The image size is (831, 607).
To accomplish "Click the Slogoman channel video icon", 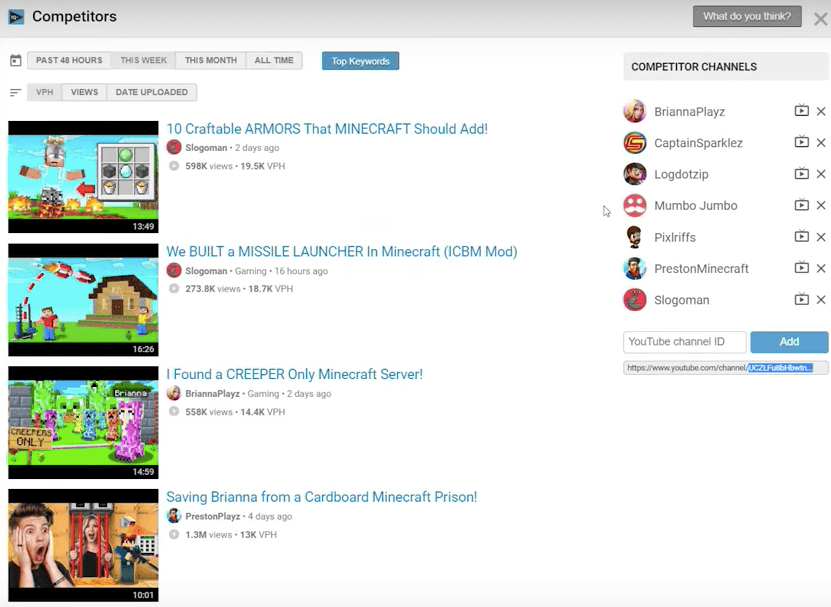I will (801, 299).
